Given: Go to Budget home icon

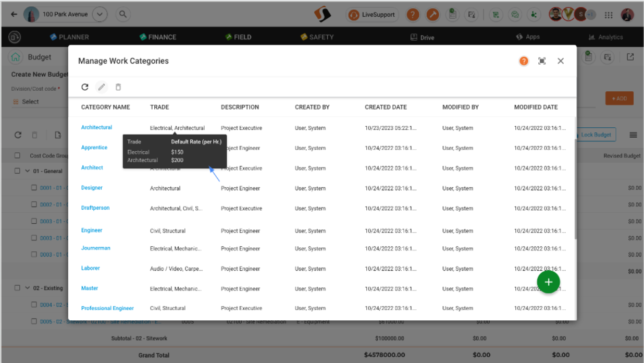Looking at the screenshot, I should 16,57.
